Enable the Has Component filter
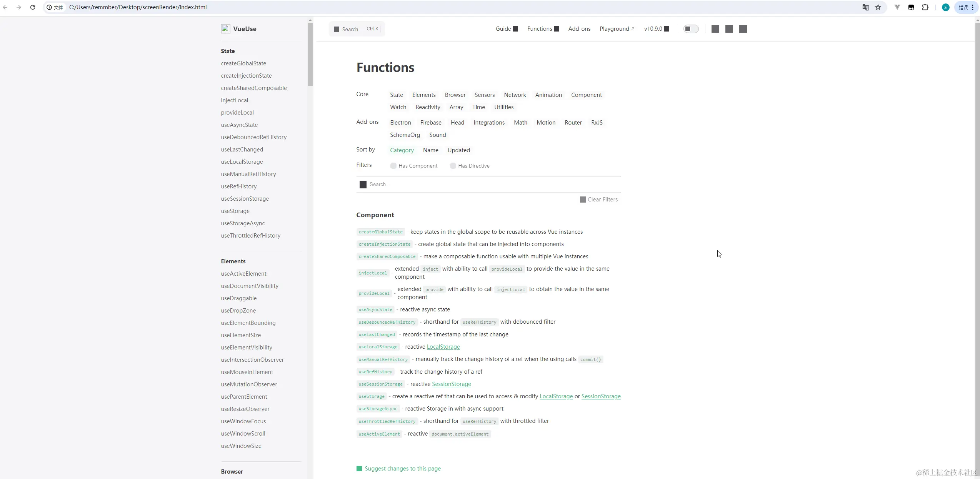 click(x=393, y=166)
